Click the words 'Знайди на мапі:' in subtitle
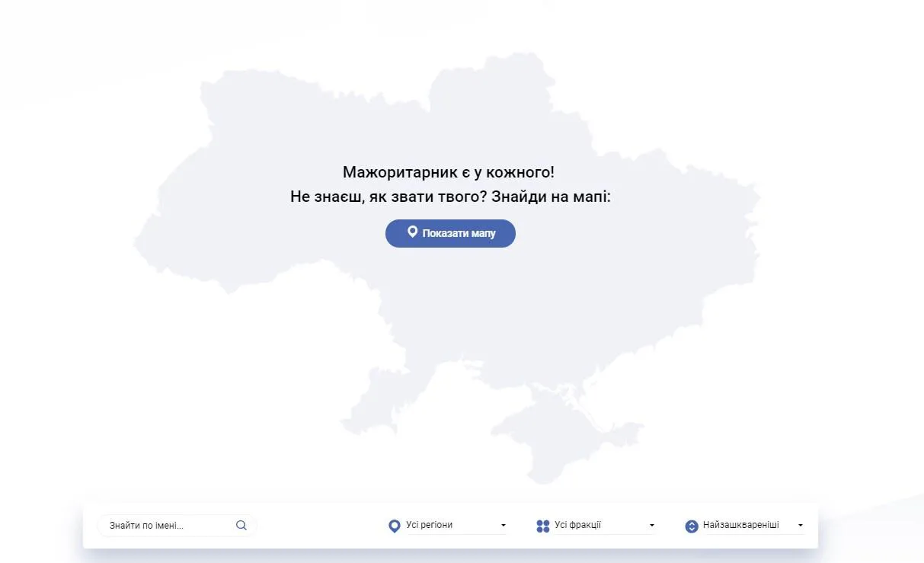The width and height of the screenshot is (924, 563). pyautogui.click(x=552, y=197)
